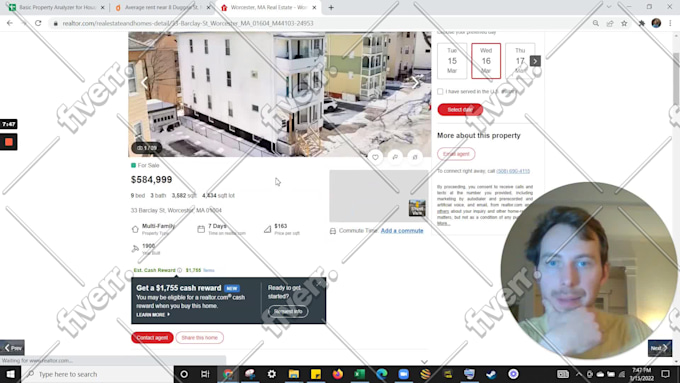Screen dimensions: 680x383
Task: Open Sticky Notes from taskbar
Action: click(x=316, y=374)
